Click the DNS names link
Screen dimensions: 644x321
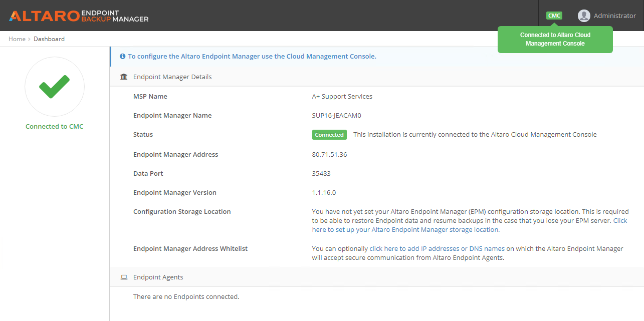click(487, 248)
